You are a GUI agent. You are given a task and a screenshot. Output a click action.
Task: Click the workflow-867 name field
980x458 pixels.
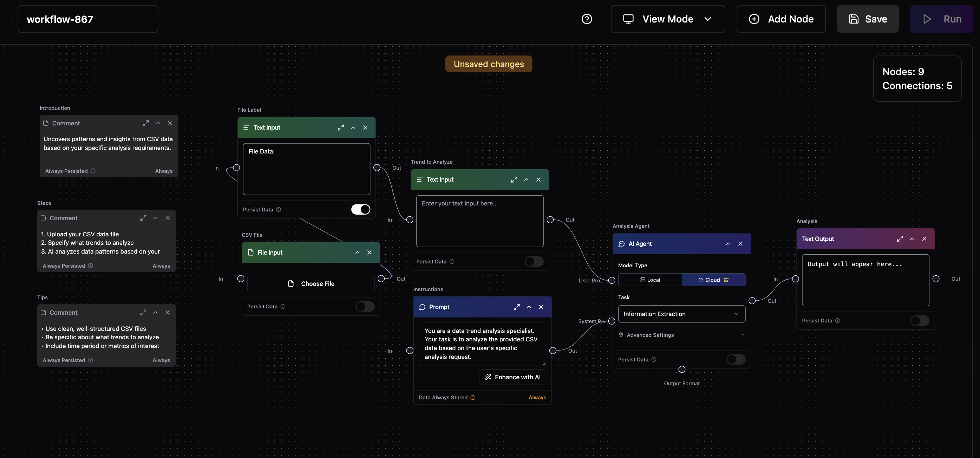point(88,19)
